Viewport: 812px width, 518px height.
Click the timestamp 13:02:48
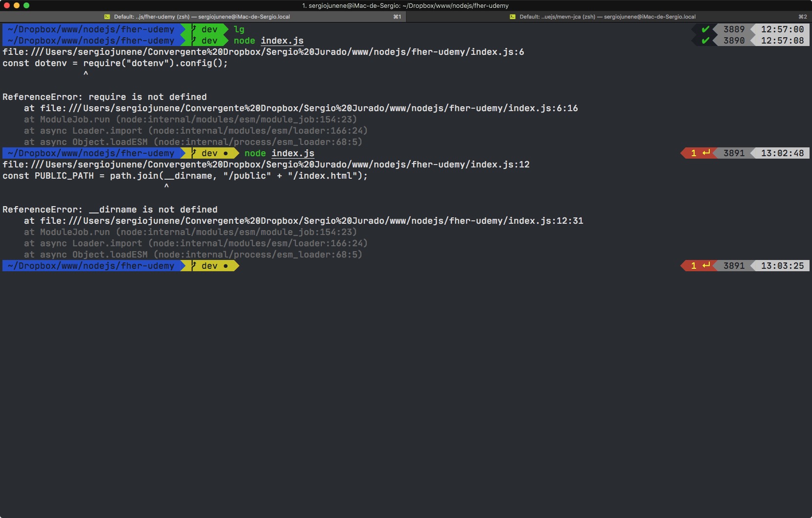783,153
